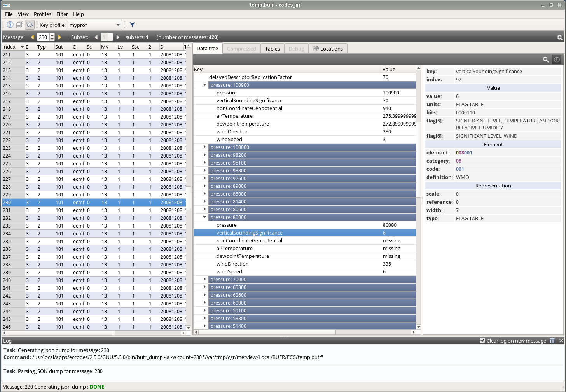Select windSpeed row with value 3
566x392 pixels.
(x=305, y=139)
